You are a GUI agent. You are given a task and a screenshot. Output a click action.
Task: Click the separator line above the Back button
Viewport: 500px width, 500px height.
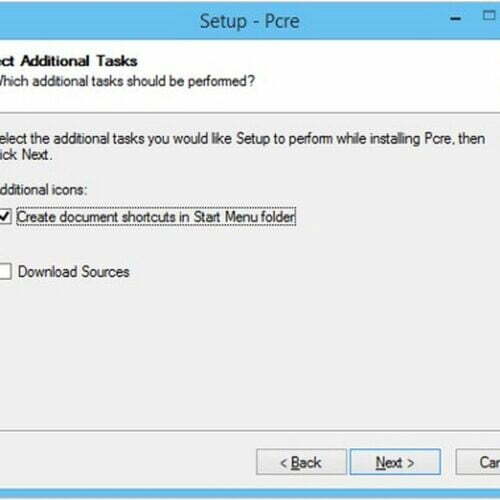(x=250, y=431)
